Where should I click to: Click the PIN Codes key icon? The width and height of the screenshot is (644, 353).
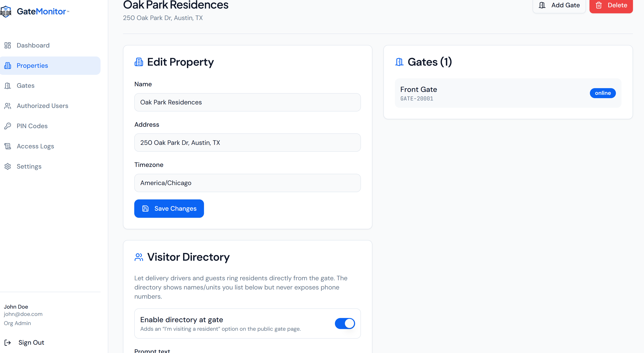(x=8, y=126)
